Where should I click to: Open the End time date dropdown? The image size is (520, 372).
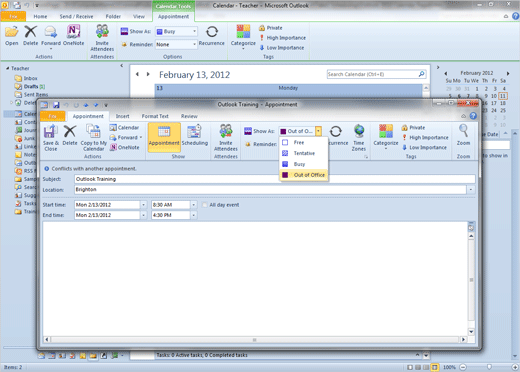click(143, 215)
